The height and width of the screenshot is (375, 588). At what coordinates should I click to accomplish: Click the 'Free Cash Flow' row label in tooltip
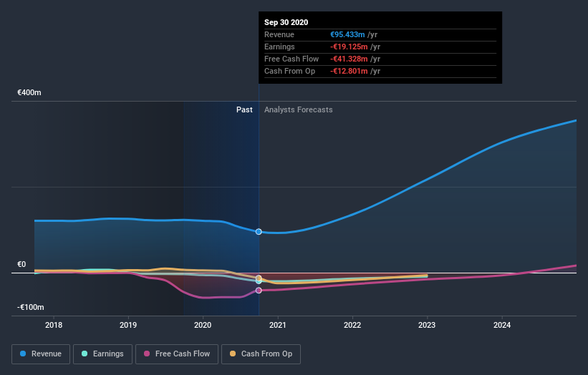[x=291, y=59]
